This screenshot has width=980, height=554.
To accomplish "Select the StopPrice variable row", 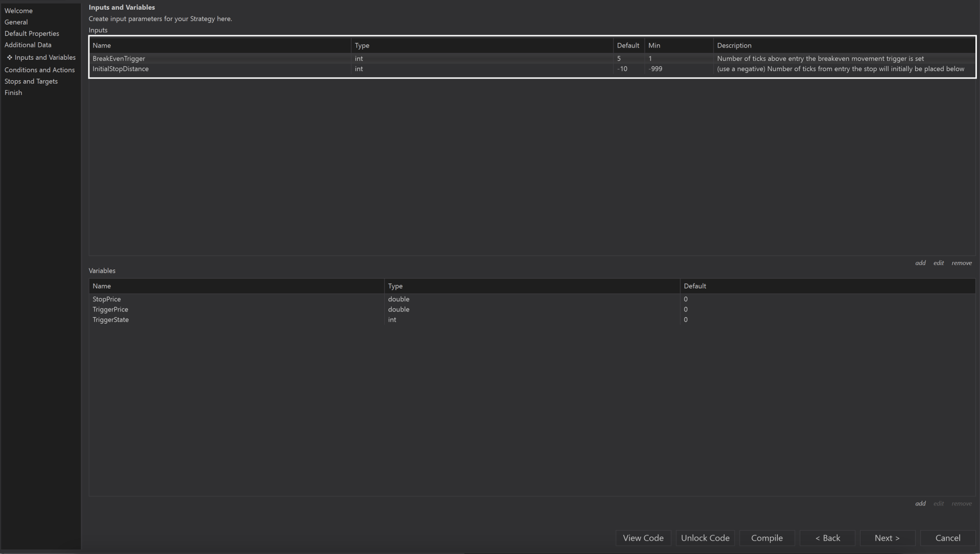I will pos(107,299).
